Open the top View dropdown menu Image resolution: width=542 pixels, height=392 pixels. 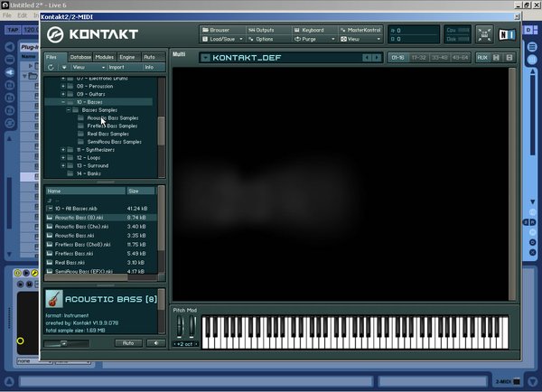[360, 39]
